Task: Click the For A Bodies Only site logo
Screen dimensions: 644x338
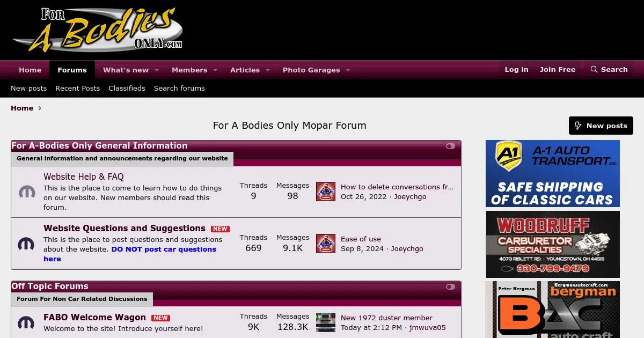Action: coord(97,30)
